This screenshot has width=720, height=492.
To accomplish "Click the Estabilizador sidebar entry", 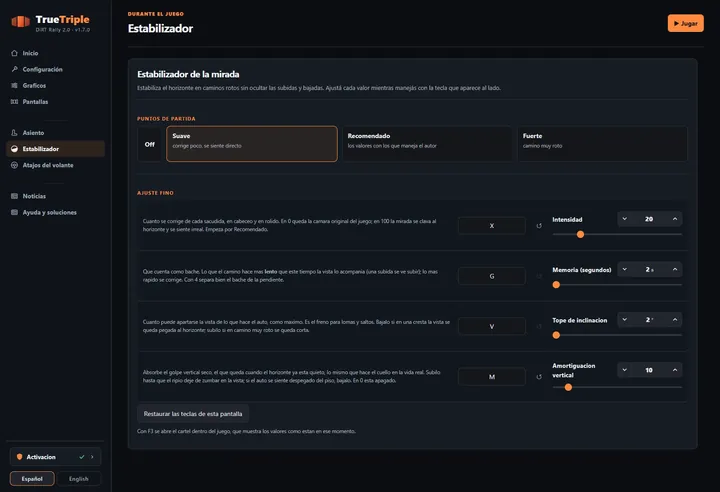I will 55,149.
